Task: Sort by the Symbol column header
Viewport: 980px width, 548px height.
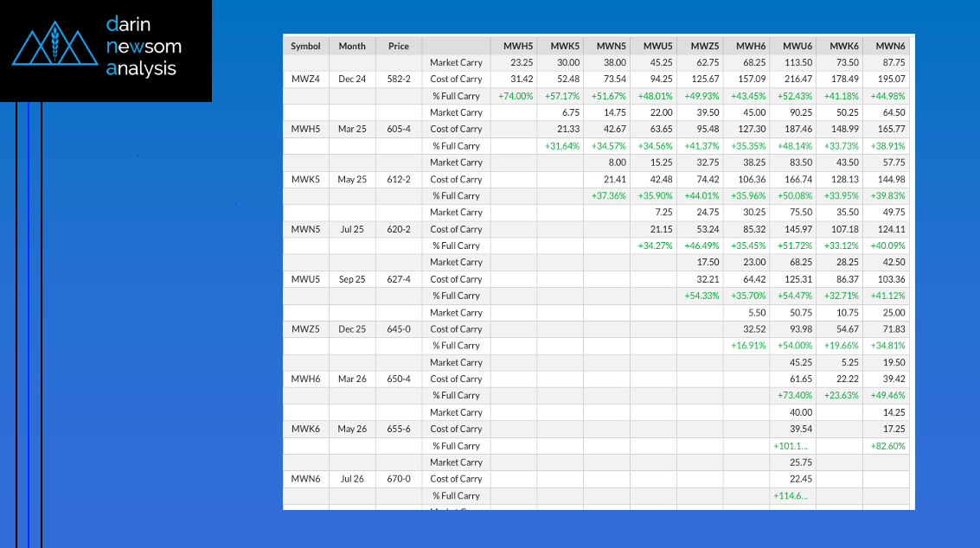Action: pos(305,46)
